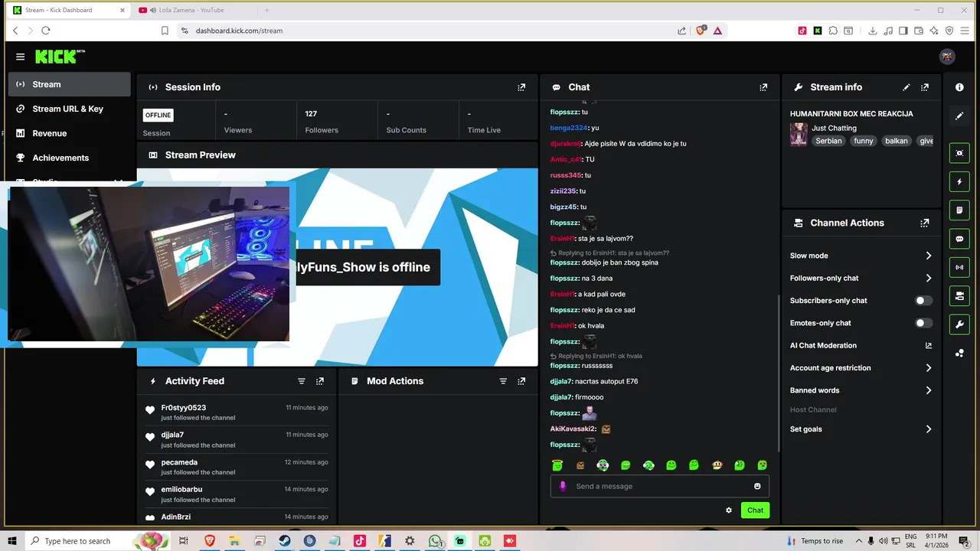Screen dimensions: 980x551
Task: Click the balkan stream tag
Action: pos(897,141)
